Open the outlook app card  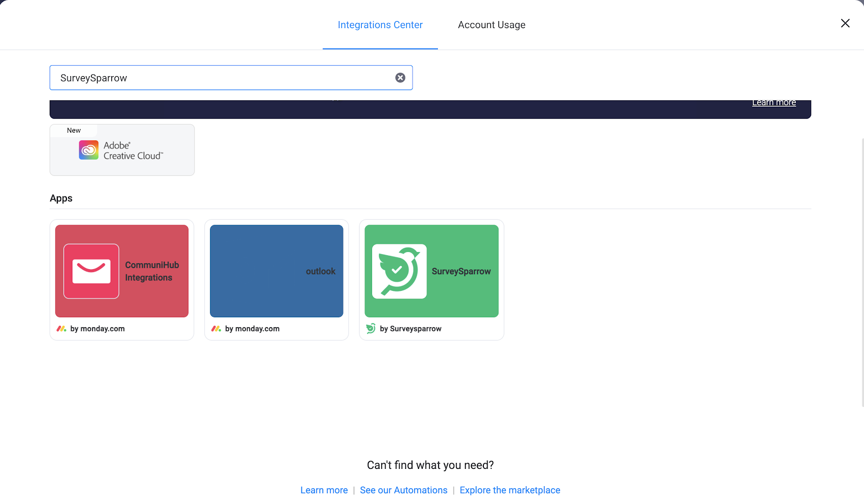pos(276,280)
